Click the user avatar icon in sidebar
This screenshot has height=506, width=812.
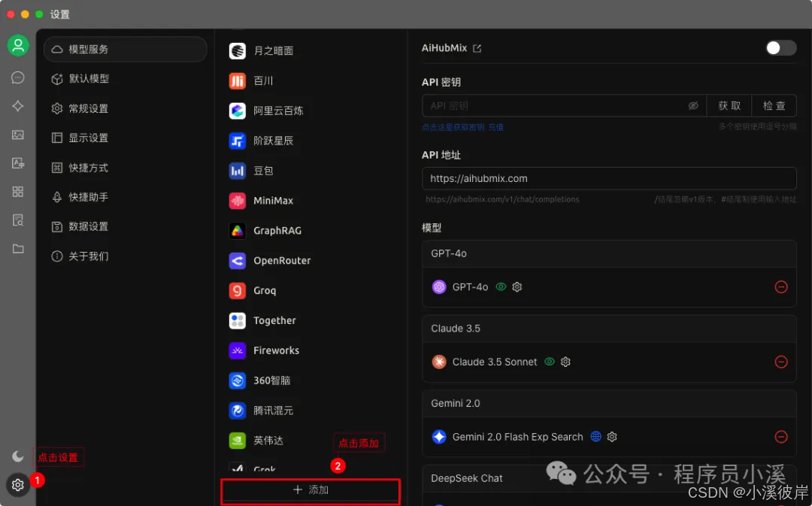[x=17, y=46]
